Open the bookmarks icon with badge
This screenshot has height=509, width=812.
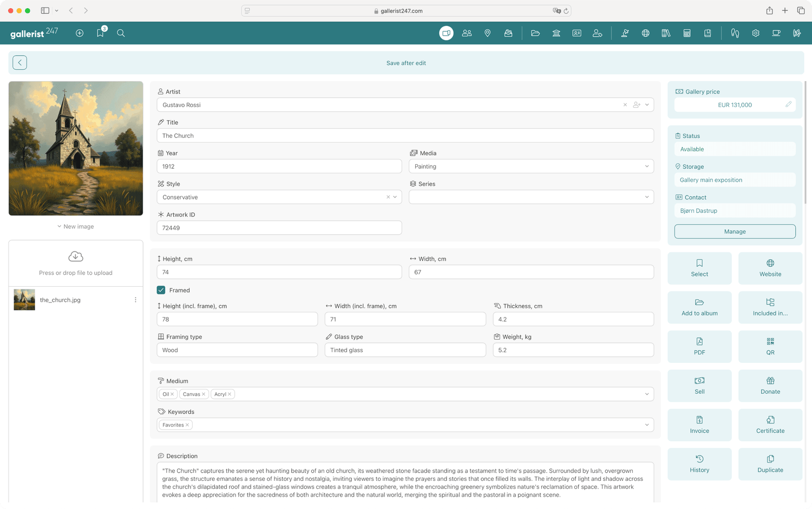(100, 33)
